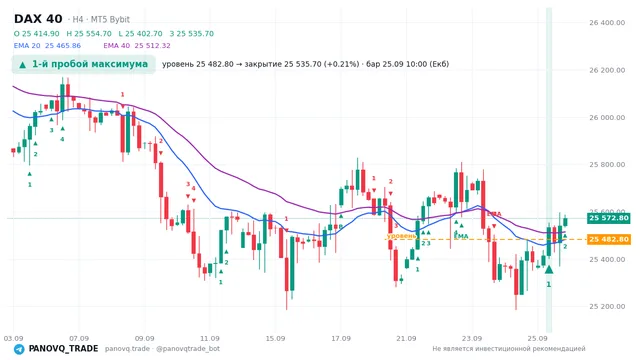
Task: Click the 09.09 date axis label
Action: pos(144,338)
